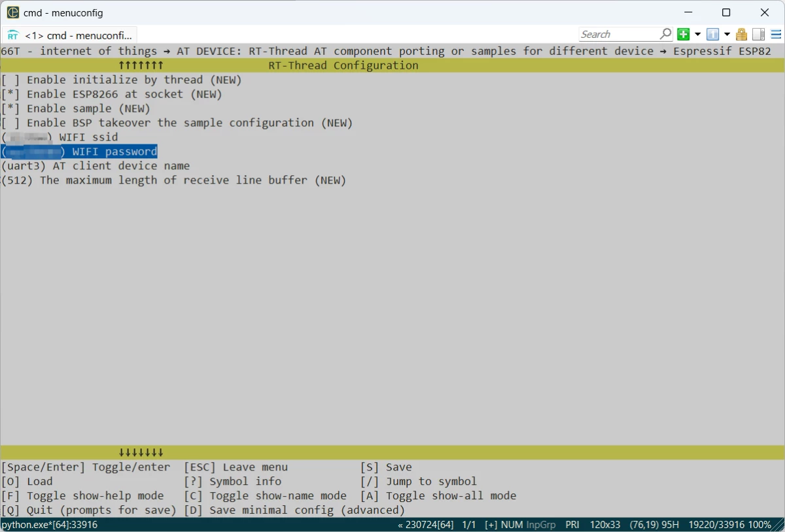Click the breadcrumb path line at top
Screen dimensions: 785x532
pos(386,51)
